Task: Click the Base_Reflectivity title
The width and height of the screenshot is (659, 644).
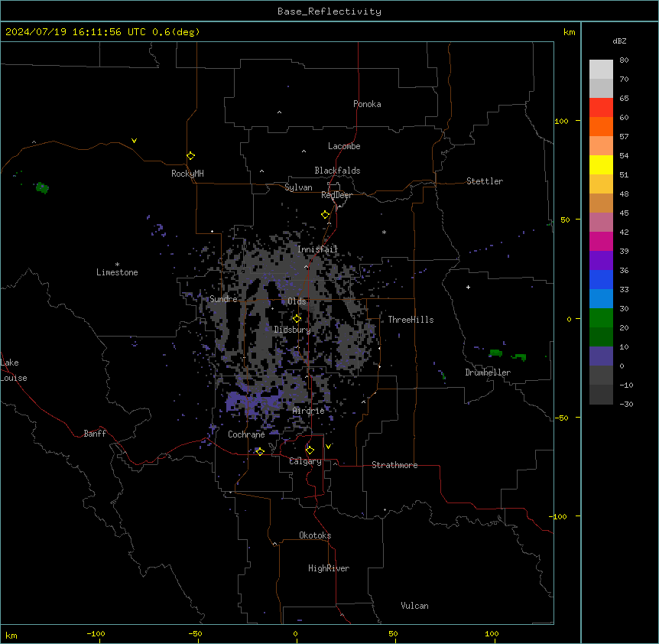Action: [329, 11]
